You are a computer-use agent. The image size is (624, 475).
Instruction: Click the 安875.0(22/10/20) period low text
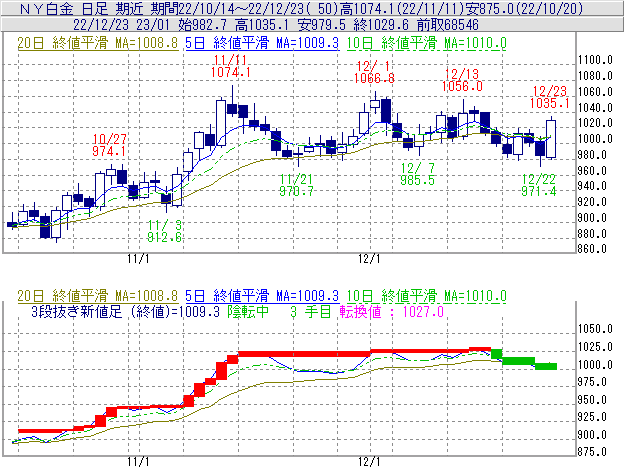524,8
